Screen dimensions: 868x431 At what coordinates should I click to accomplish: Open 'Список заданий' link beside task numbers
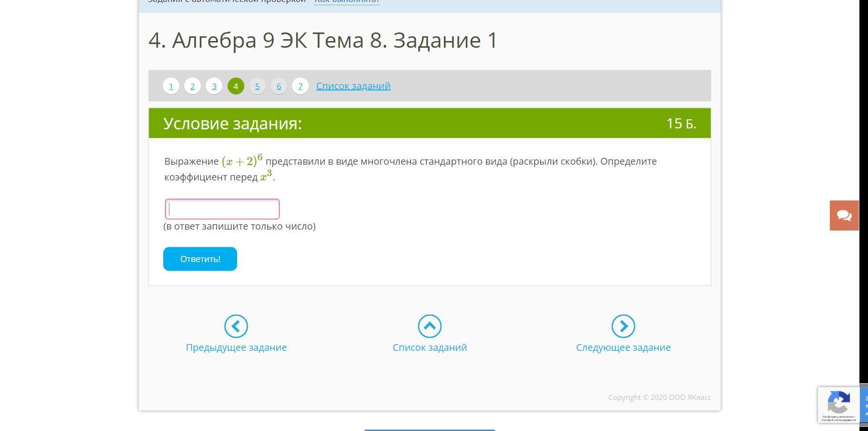(x=353, y=86)
